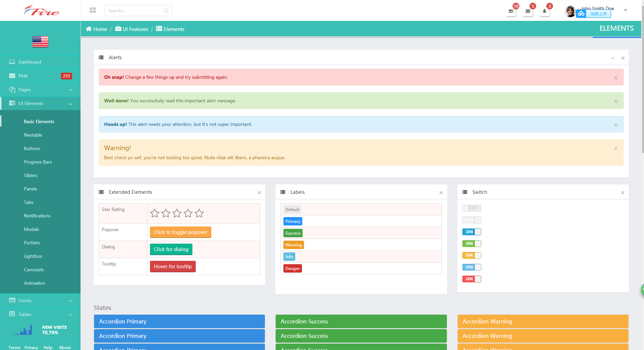Collapse the Alerts panel with the arrow
The image size is (644, 350).
613,58
